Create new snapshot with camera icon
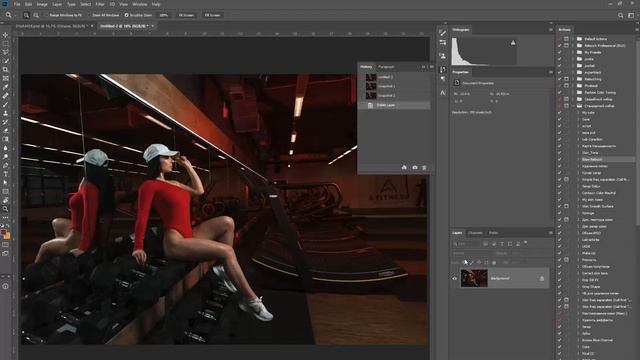The image size is (640, 360). click(x=415, y=167)
